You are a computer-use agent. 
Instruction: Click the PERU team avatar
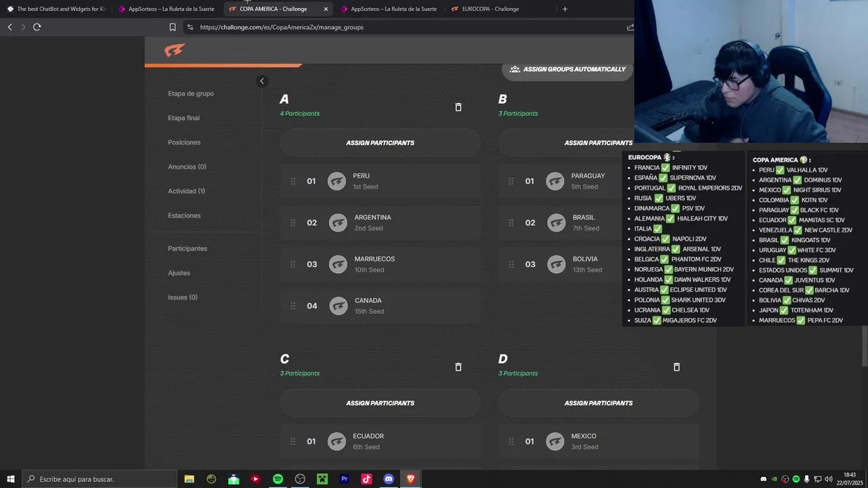tap(337, 181)
